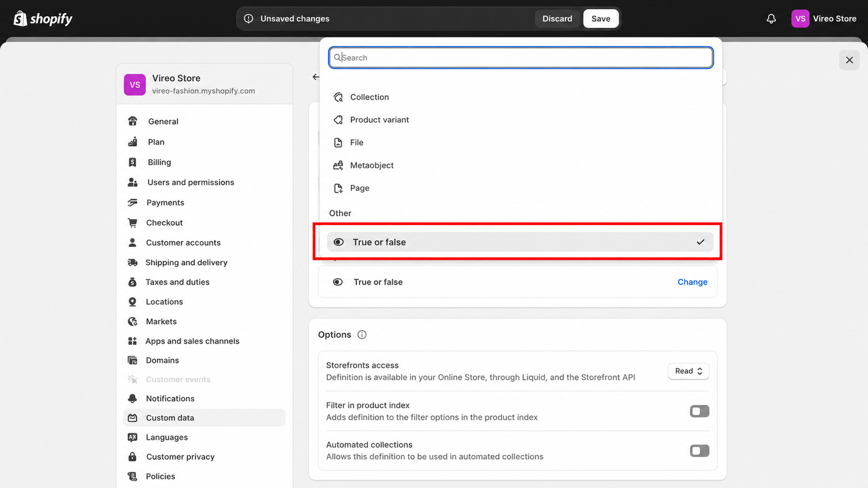
Task: Click the File type icon
Action: pyautogui.click(x=338, y=143)
